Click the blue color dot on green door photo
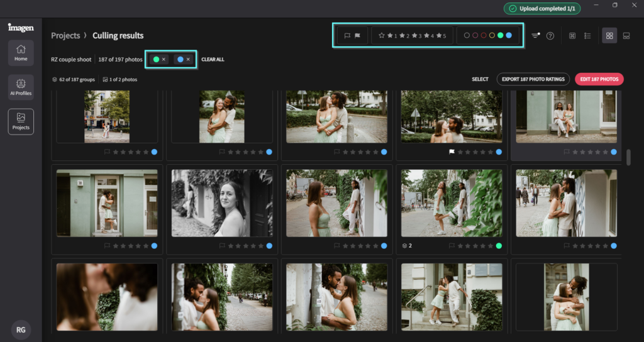Screen dimensions: 644x342 (x=154, y=246)
